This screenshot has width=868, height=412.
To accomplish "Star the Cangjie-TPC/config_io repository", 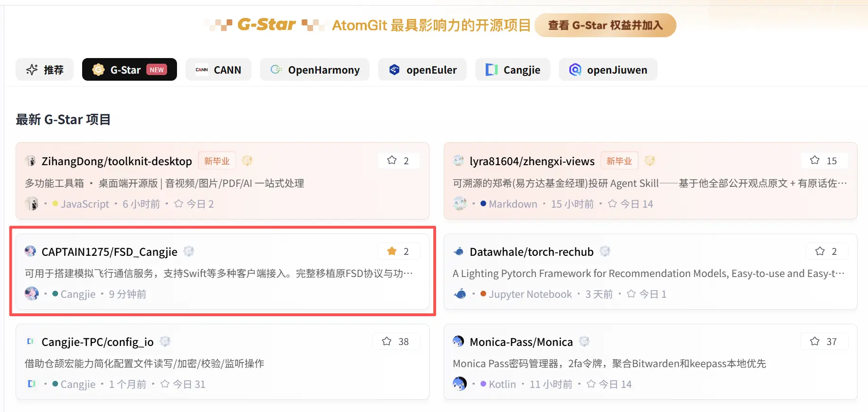I will click(396, 342).
